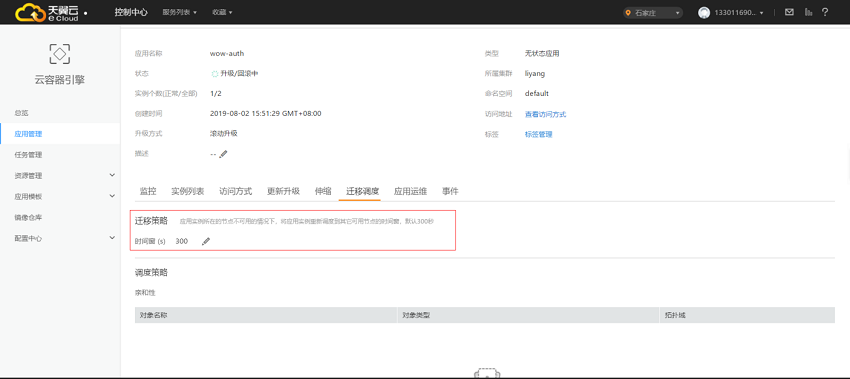Click the 调度策略 section heading

tap(151, 272)
